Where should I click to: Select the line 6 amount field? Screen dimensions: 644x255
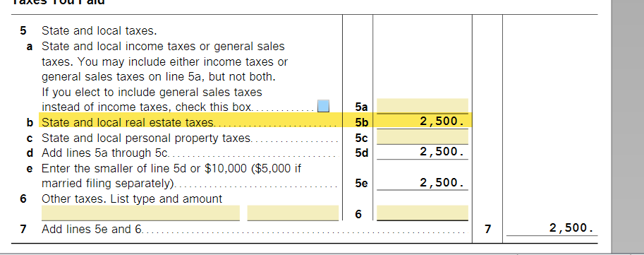click(423, 213)
